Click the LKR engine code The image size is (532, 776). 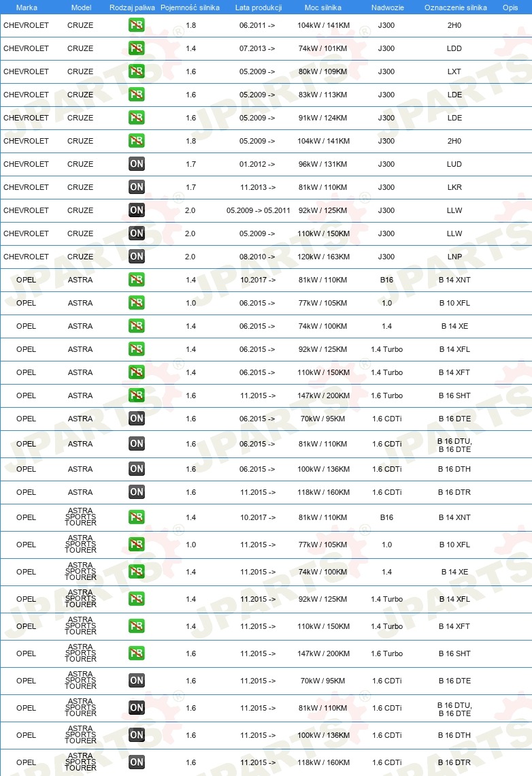pos(454,188)
